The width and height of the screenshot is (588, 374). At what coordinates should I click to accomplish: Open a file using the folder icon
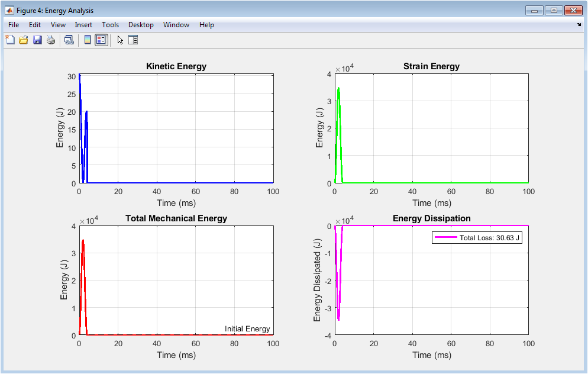(24, 40)
